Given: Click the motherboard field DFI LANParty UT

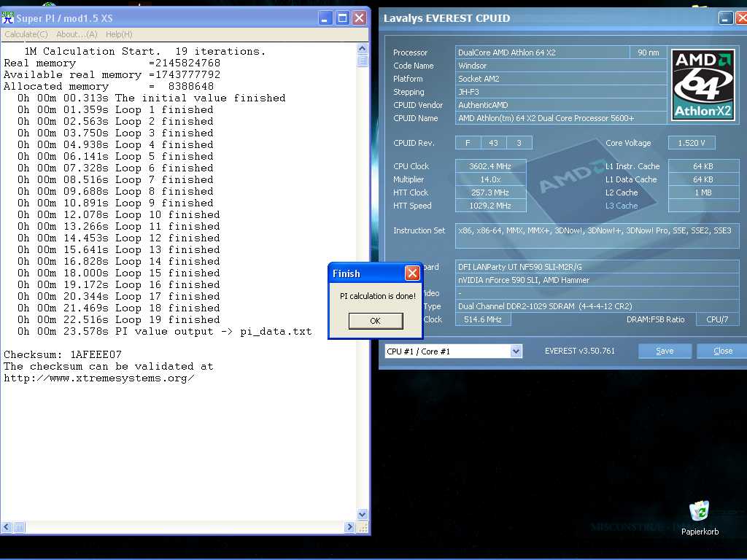Looking at the screenshot, I should [597, 267].
